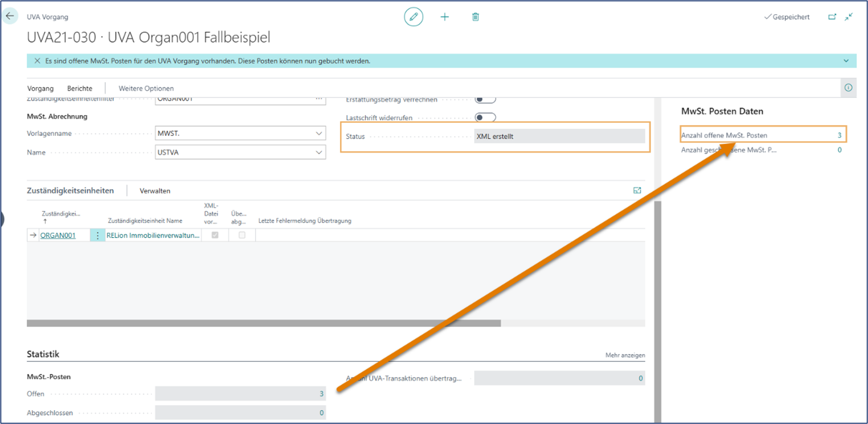Open the Vorlagenname MWST. dropdown
868x424 pixels.
click(318, 133)
